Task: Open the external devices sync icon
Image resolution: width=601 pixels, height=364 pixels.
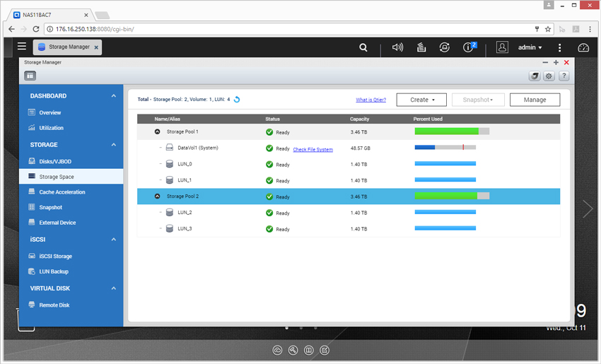Action: [444, 47]
